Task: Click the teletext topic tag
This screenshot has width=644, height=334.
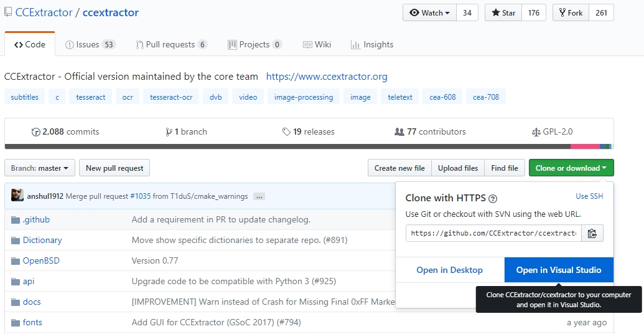Action: click(x=400, y=97)
